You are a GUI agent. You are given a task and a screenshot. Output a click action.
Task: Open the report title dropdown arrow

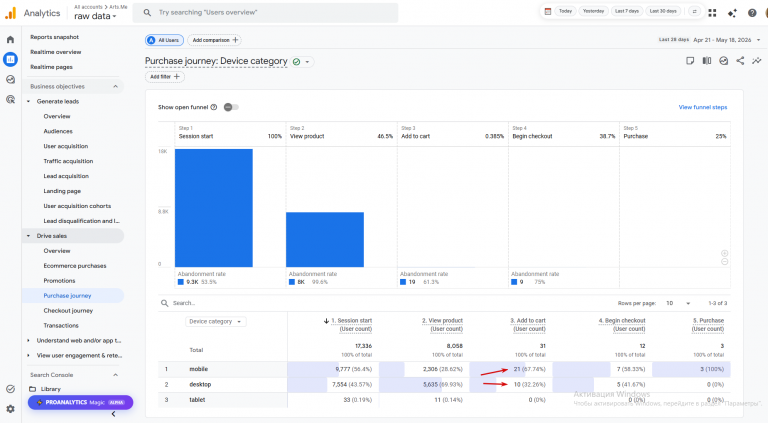[308, 62]
